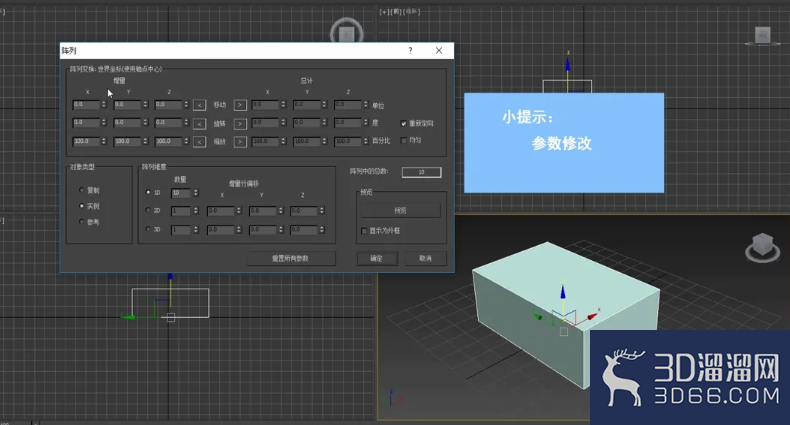Open the [+] menu of the top-right viewport

pyautogui.click(x=384, y=12)
